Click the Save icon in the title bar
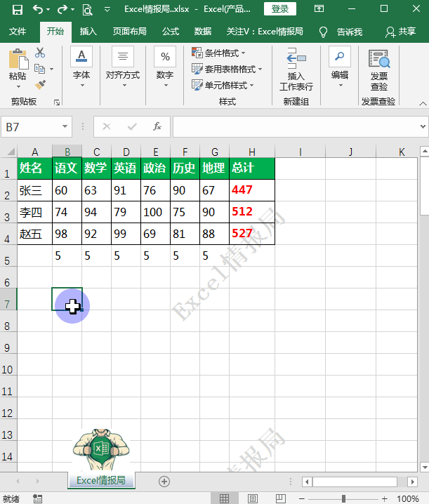This screenshot has height=504, width=429. pyautogui.click(x=18, y=10)
